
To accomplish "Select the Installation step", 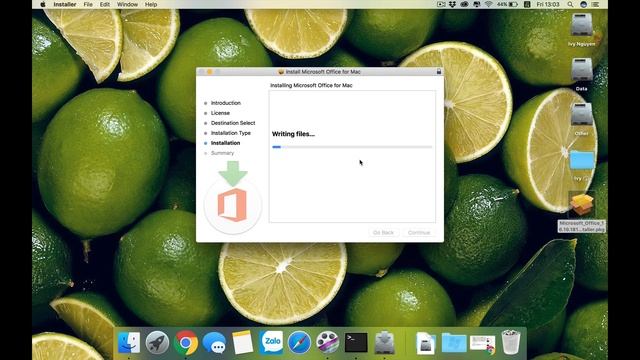I will 225,143.
